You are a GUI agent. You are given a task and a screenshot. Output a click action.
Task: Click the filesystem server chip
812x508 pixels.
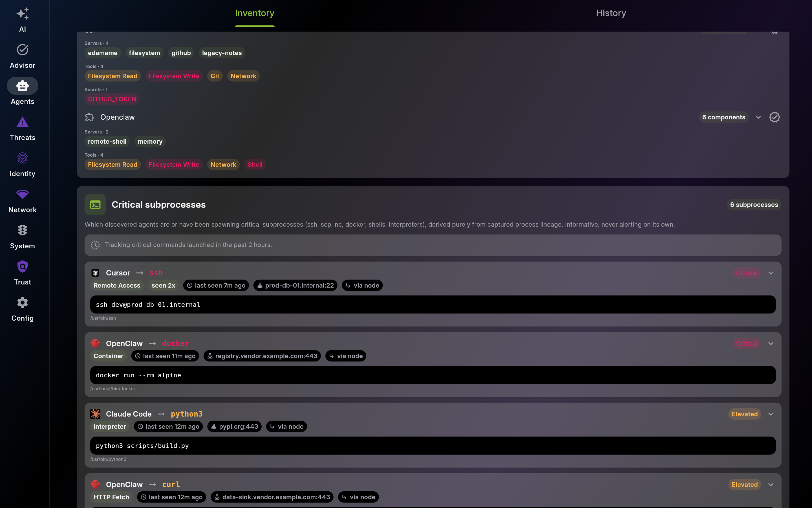click(144, 53)
